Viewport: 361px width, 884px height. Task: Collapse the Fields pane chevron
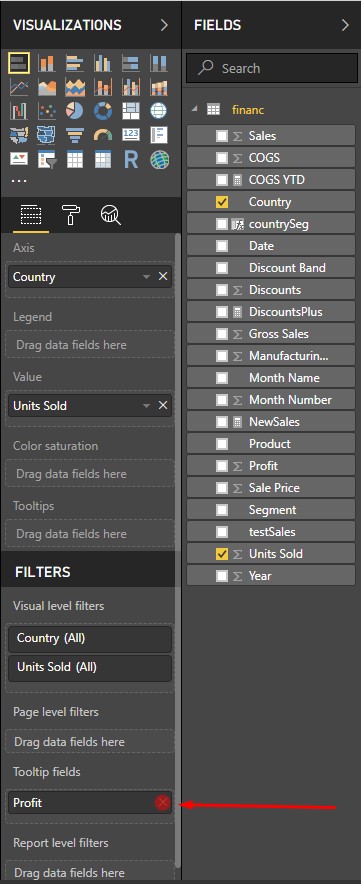point(345,25)
